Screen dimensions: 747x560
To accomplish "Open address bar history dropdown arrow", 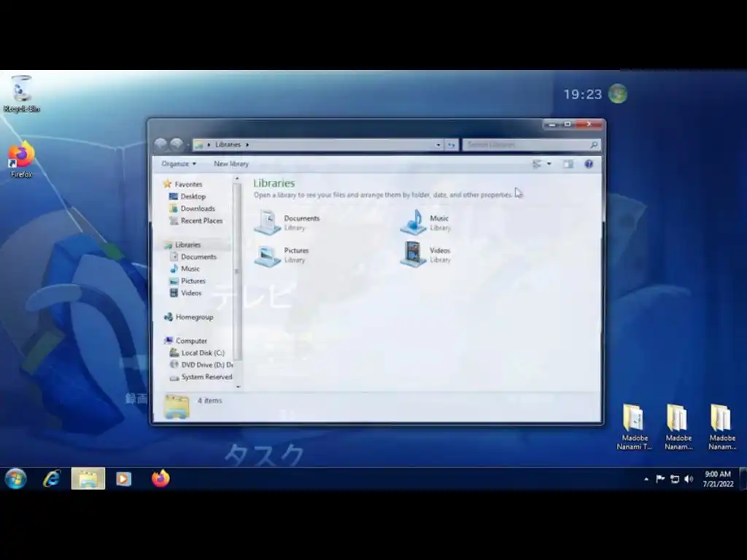I will tap(438, 145).
